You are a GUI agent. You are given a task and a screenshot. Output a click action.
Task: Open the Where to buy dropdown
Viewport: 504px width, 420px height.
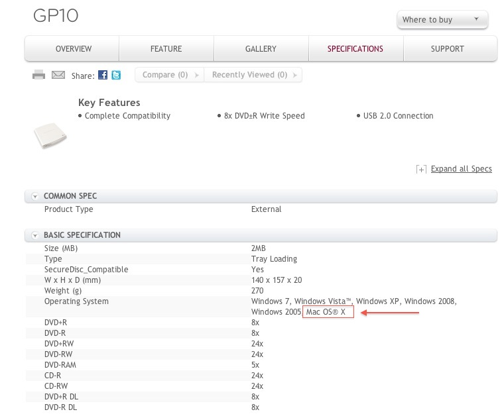[x=442, y=20]
